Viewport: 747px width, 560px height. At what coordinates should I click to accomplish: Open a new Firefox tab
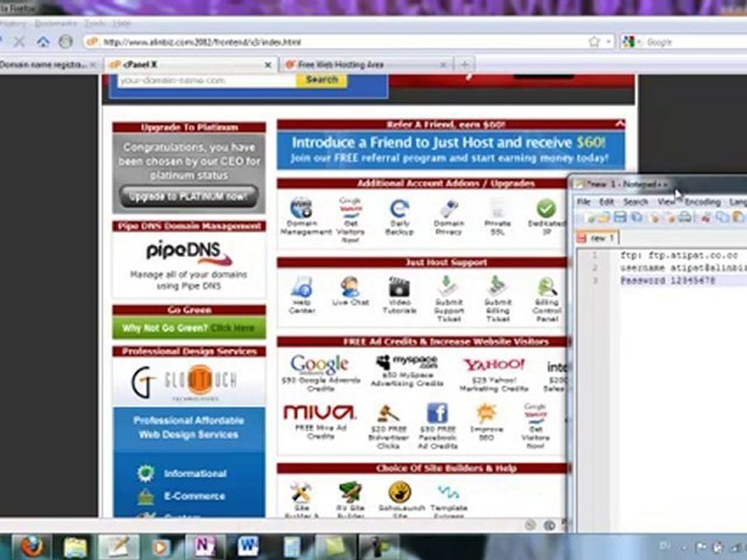click(x=465, y=65)
